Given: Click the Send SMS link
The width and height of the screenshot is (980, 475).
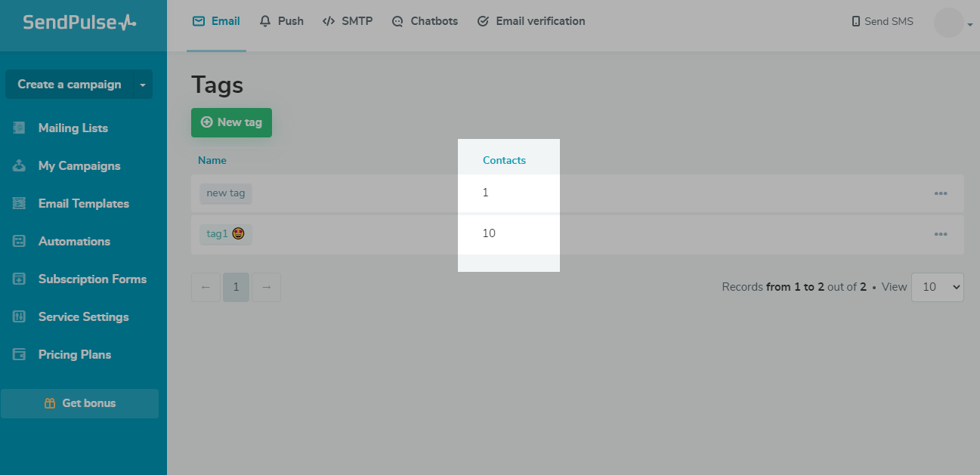Looking at the screenshot, I should point(882,21).
